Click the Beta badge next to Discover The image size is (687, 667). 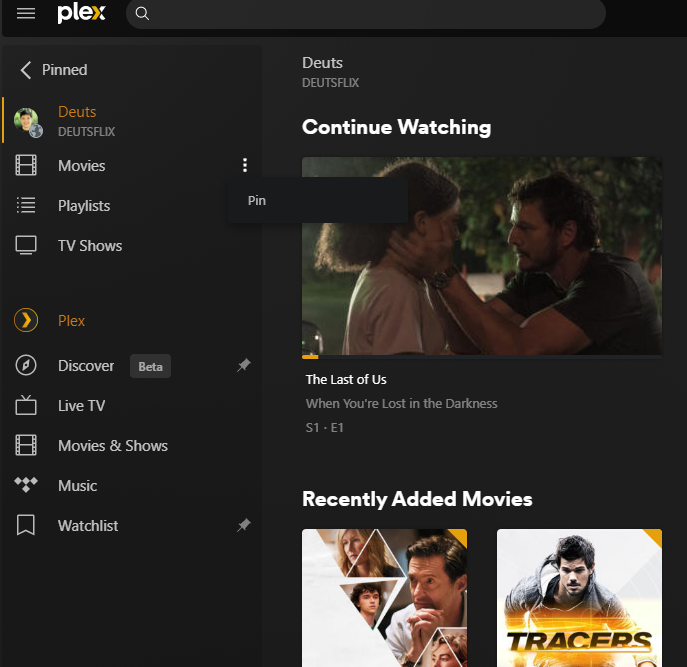(x=150, y=366)
